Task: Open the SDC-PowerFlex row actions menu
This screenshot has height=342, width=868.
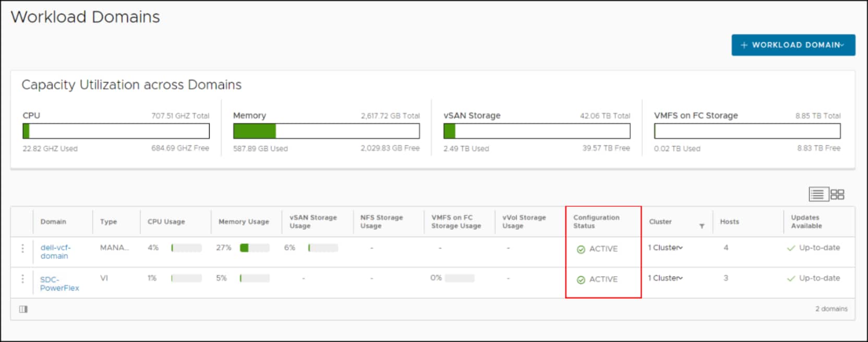Action: click(22, 279)
